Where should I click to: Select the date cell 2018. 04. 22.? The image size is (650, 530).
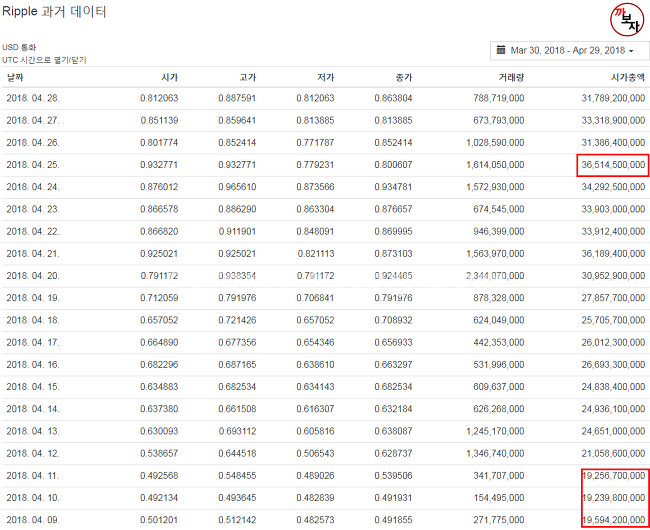(33, 231)
